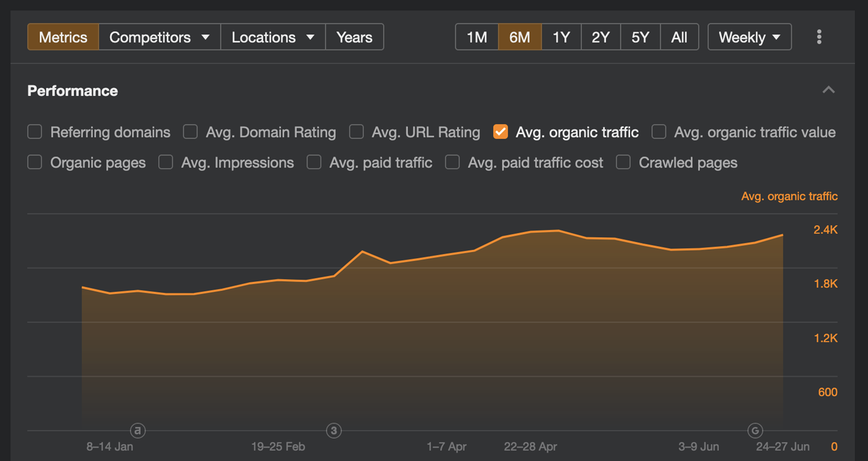Set time range to 2Y

point(601,37)
